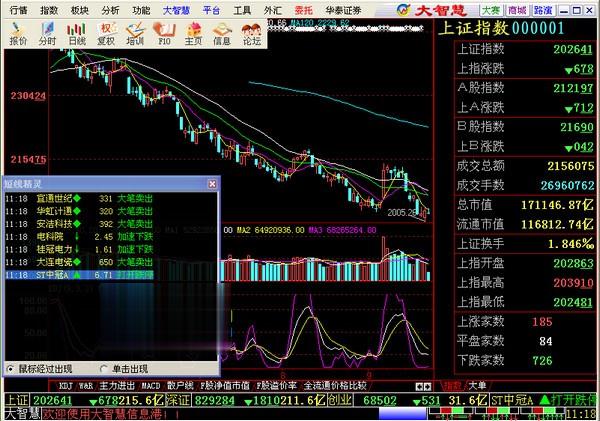Screen dimensions: 600x421
Task: Click the 215475 price axis label
Action: coord(28,159)
